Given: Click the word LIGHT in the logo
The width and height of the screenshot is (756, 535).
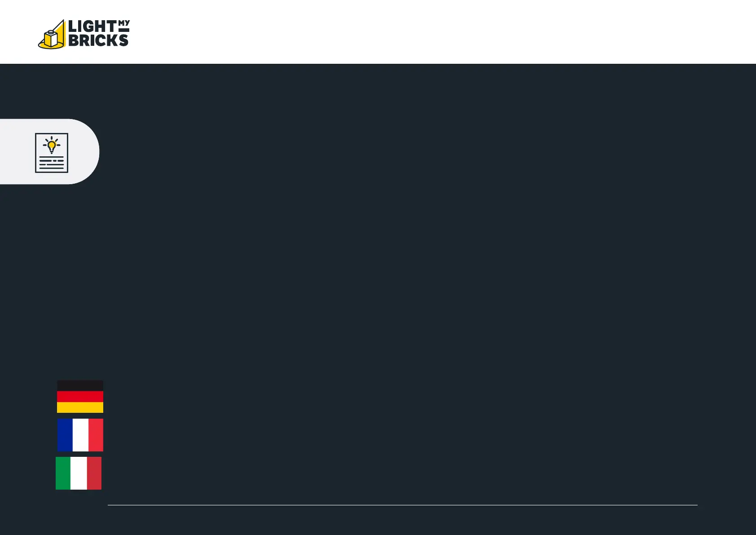Looking at the screenshot, I should 92,27.
